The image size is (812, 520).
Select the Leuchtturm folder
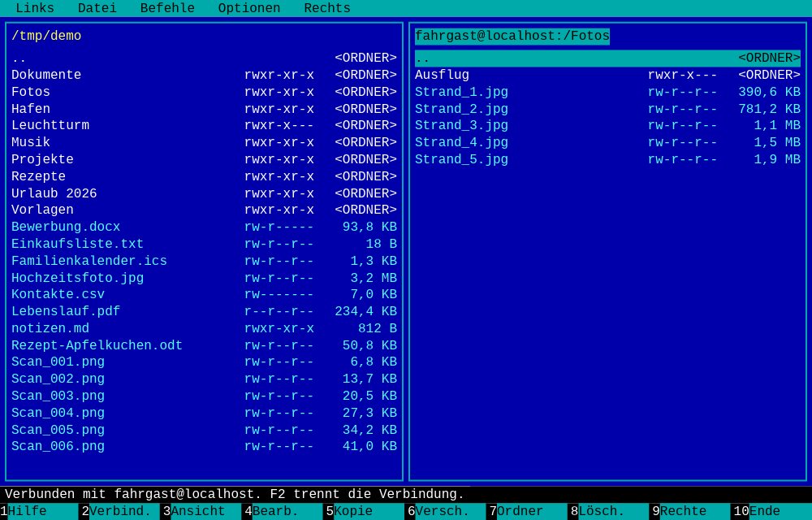204,125
